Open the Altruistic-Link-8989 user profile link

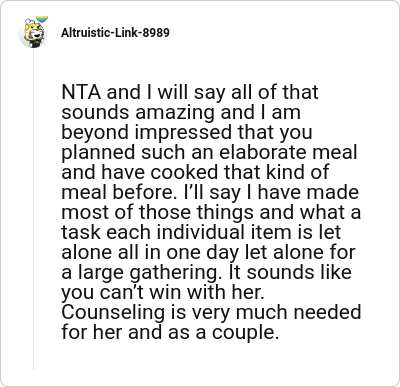tap(115, 33)
